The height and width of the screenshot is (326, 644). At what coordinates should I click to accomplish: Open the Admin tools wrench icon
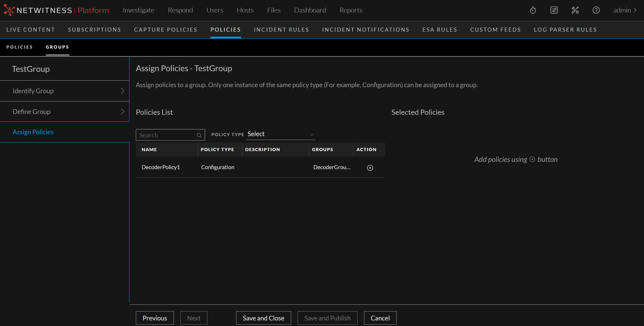pyautogui.click(x=575, y=10)
